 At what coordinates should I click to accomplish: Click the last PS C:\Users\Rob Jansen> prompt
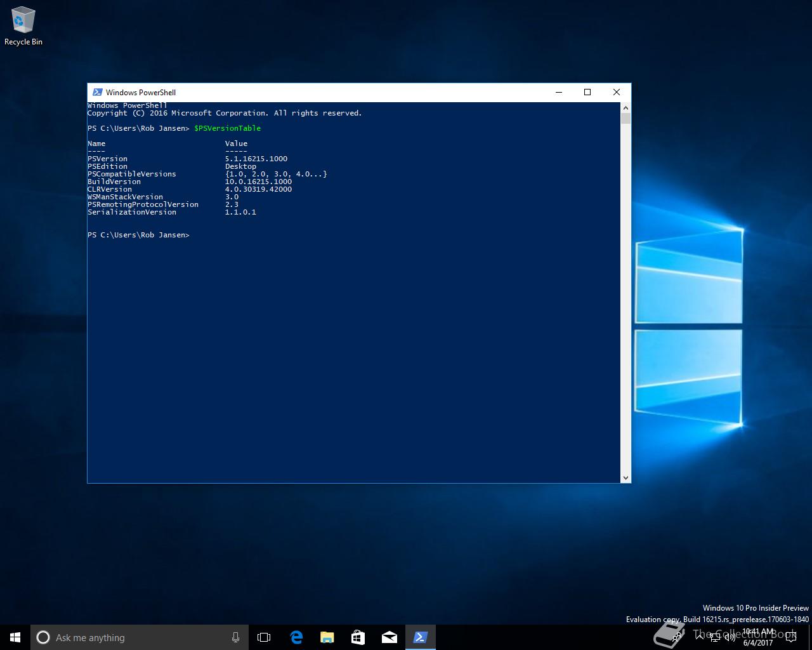(x=138, y=235)
